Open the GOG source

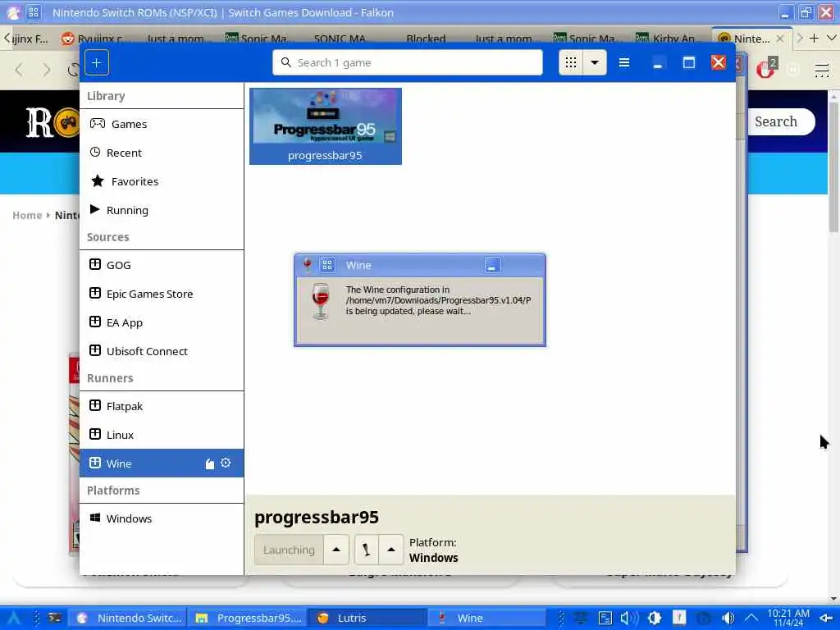click(162, 265)
